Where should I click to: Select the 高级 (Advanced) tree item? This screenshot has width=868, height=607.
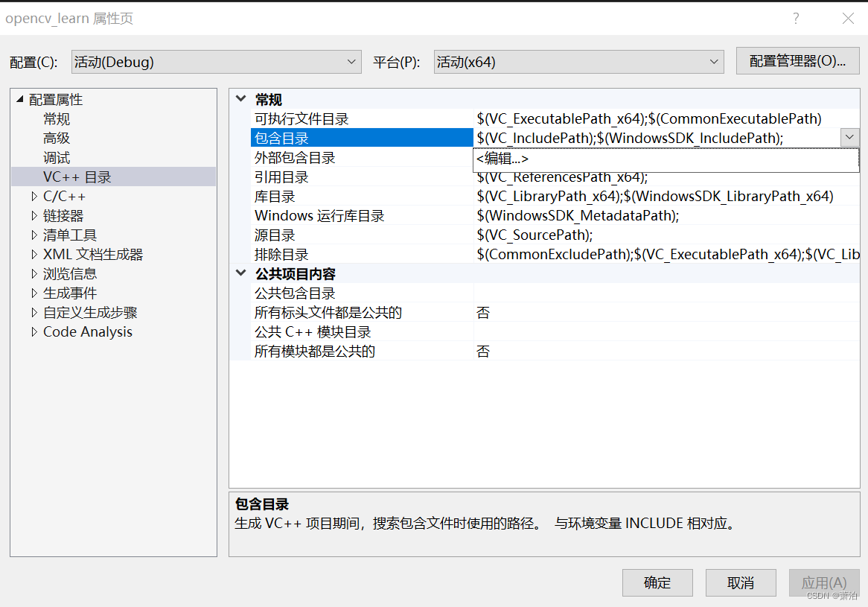point(56,138)
